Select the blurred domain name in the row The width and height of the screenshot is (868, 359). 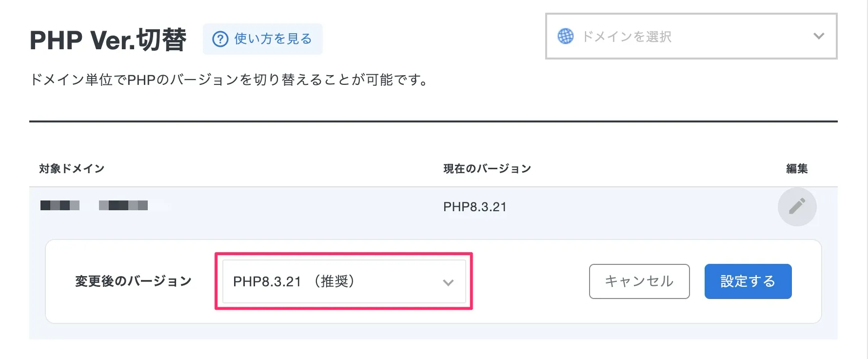[94, 205]
